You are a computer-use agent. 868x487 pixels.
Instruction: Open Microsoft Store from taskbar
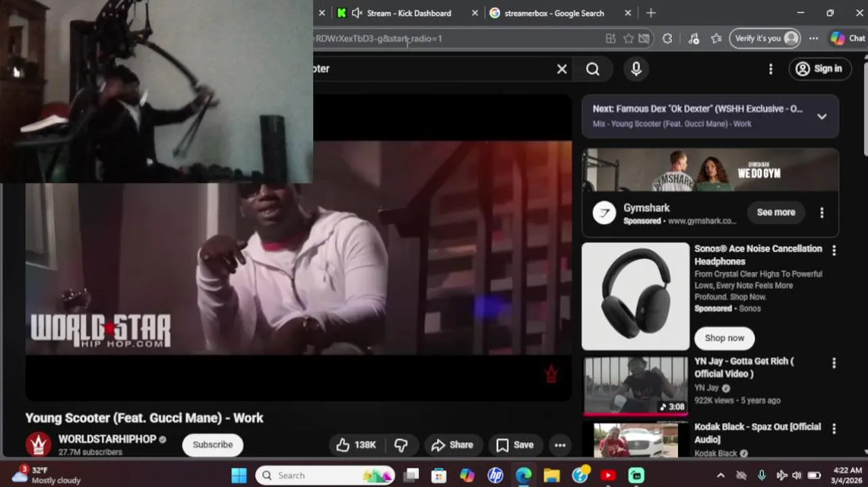pyautogui.click(x=439, y=476)
